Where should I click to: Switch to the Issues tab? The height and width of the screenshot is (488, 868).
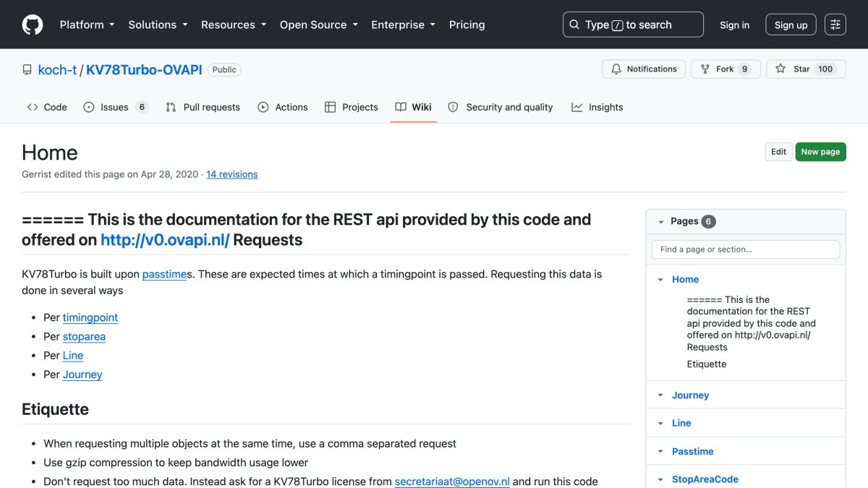point(116,107)
